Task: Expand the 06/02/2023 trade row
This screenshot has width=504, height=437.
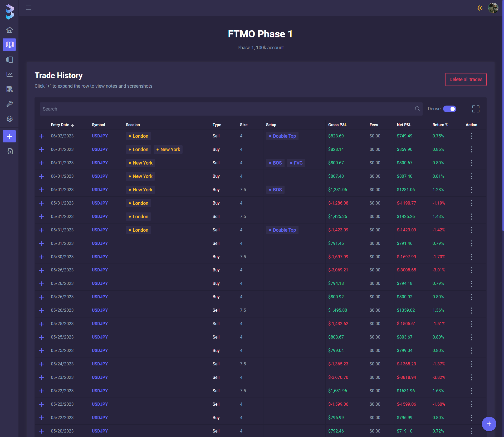Action: click(41, 136)
